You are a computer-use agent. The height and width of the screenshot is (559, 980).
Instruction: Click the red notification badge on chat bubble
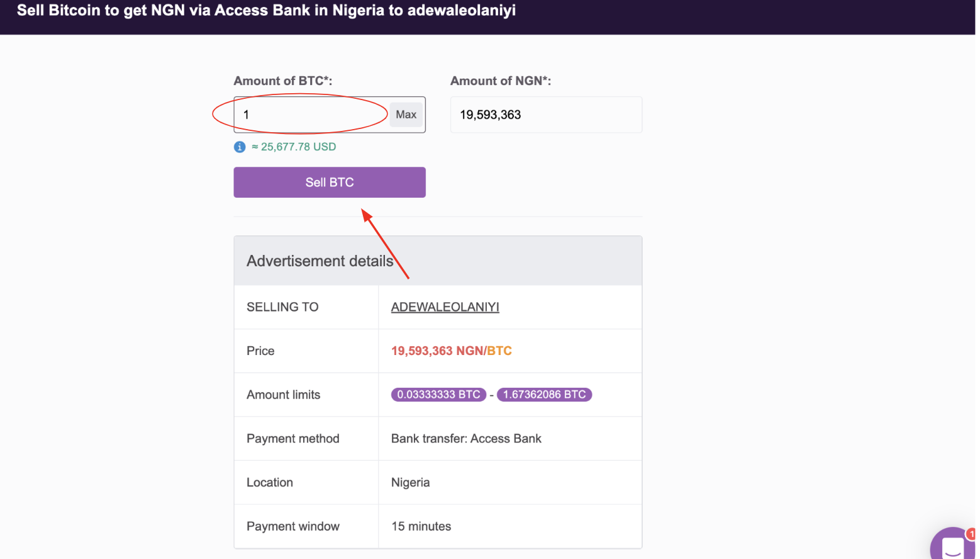(x=971, y=533)
